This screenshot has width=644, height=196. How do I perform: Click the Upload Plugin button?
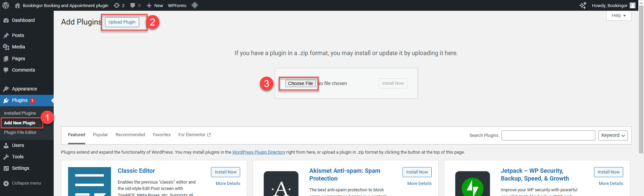(122, 22)
